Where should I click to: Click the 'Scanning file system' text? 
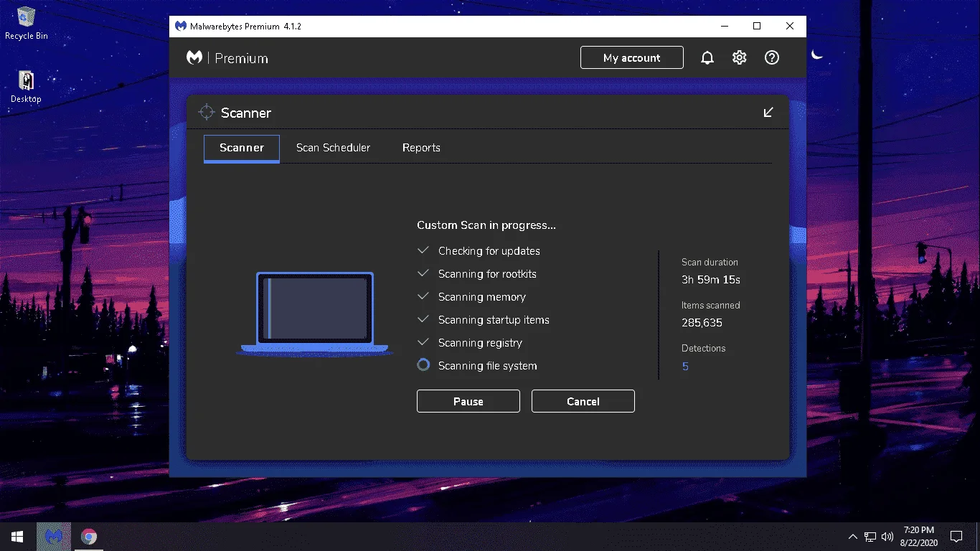488,366
